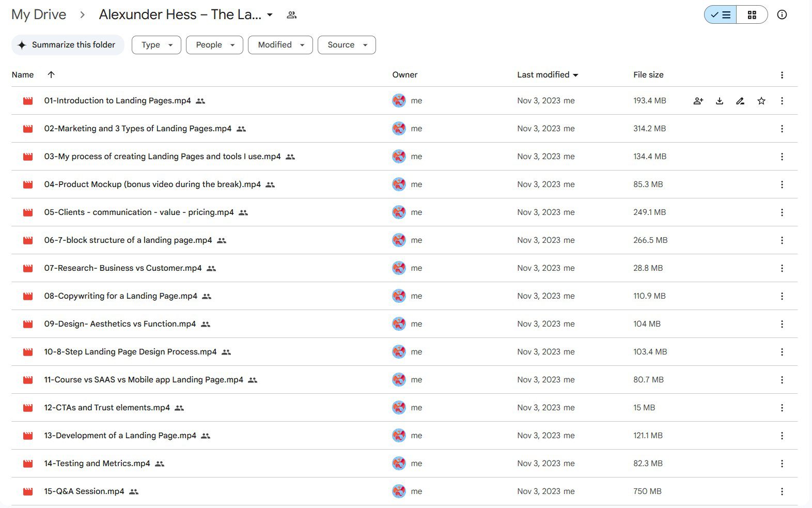This screenshot has height=508, width=812.
Task: Click owner avatar on the 10-8-Step row
Action: click(399, 352)
